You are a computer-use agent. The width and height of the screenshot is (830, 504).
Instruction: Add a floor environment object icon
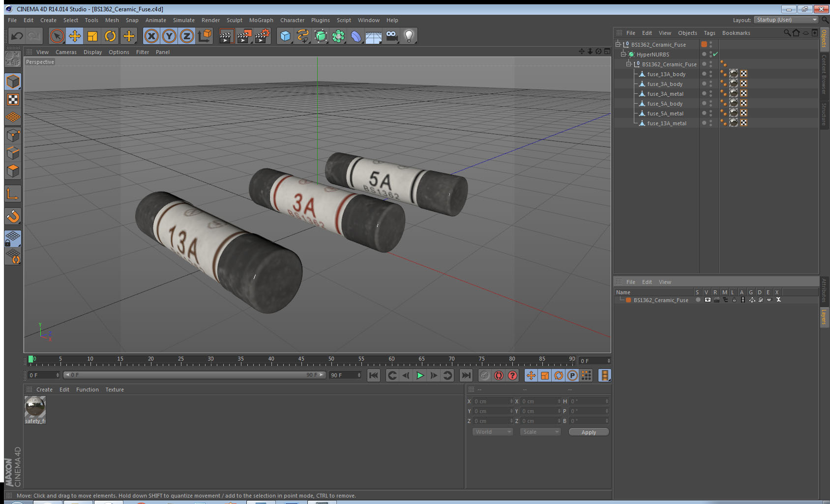(x=374, y=36)
